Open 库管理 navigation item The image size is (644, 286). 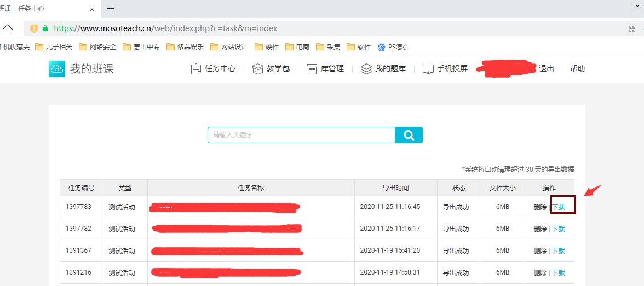[x=325, y=68]
